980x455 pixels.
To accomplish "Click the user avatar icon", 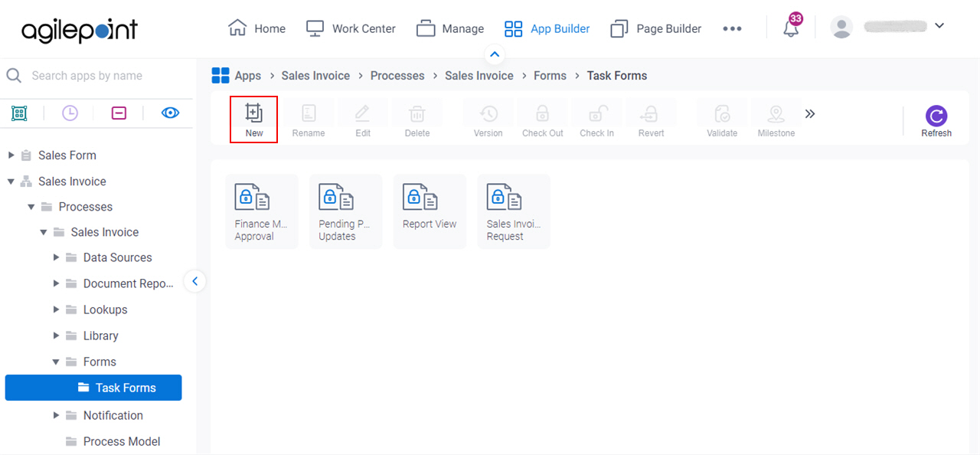I will point(841,28).
